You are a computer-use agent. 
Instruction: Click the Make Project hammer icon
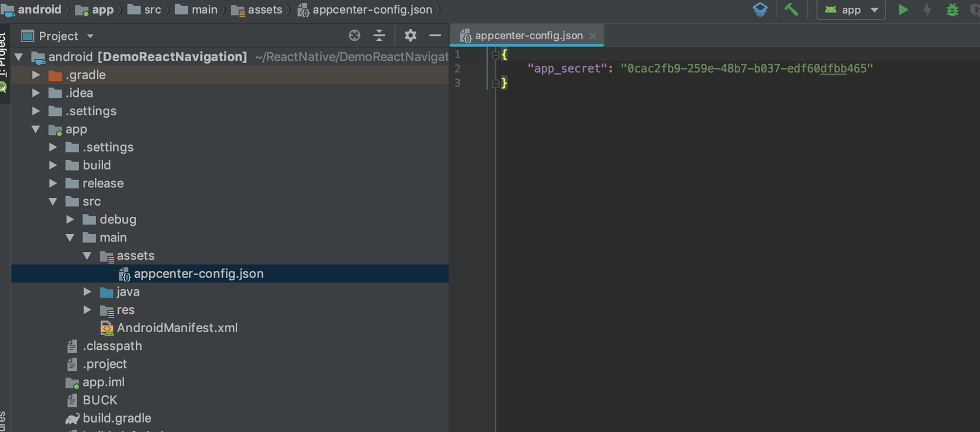pyautogui.click(x=791, y=10)
